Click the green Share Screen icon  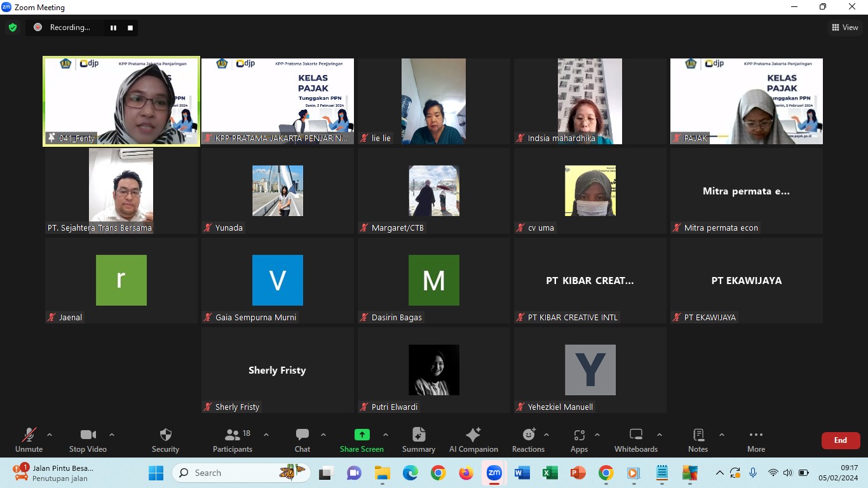[x=362, y=435]
